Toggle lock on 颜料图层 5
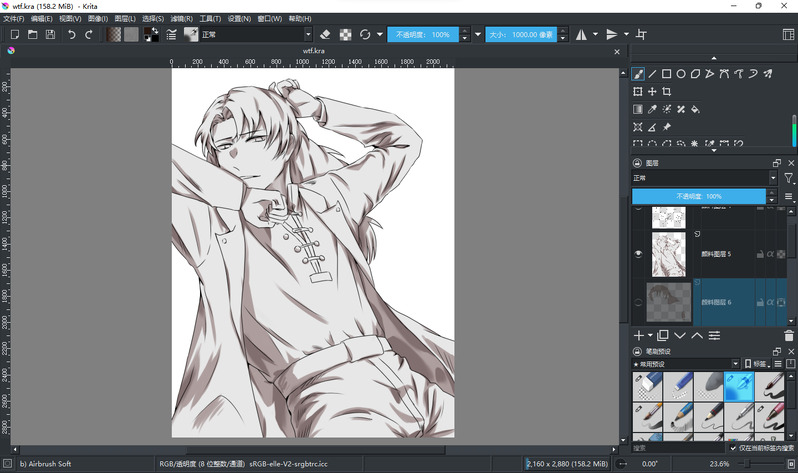Screen dimensions: 798x473 coord(760,254)
